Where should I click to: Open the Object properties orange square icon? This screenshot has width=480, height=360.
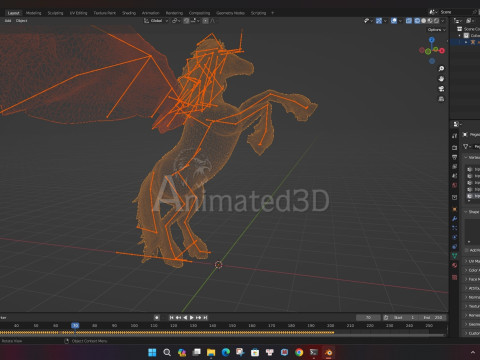(455, 209)
